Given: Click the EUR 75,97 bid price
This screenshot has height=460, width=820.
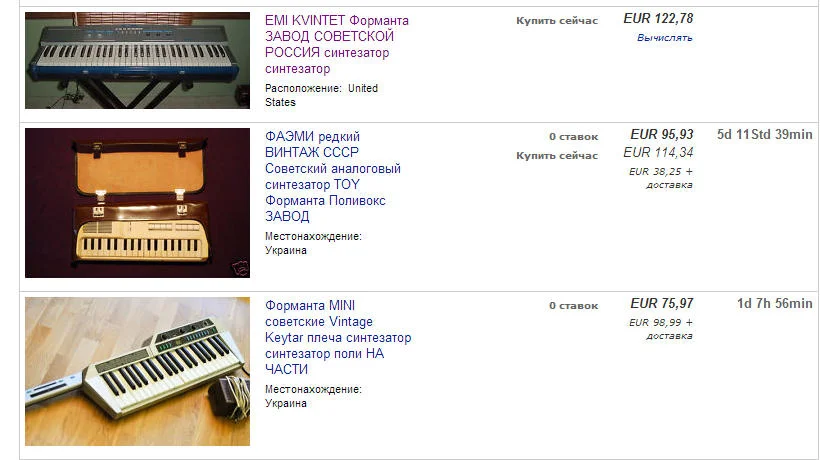Looking at the screenshot, I should coord(661,304).
